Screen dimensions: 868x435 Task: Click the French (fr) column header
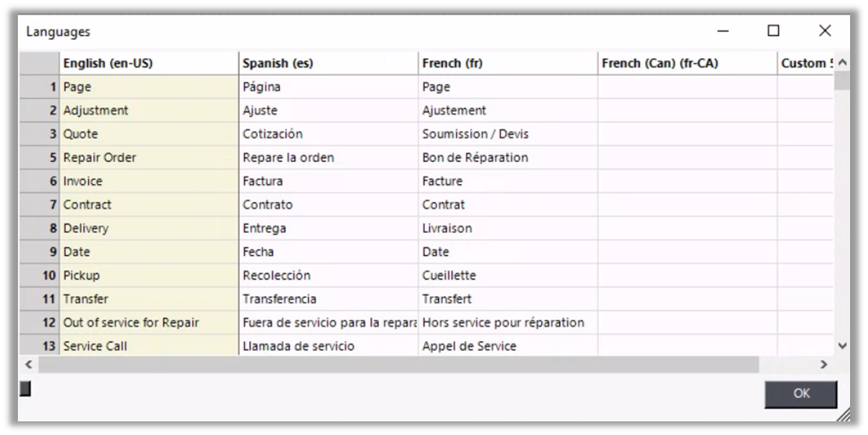(x=508, y=63)
